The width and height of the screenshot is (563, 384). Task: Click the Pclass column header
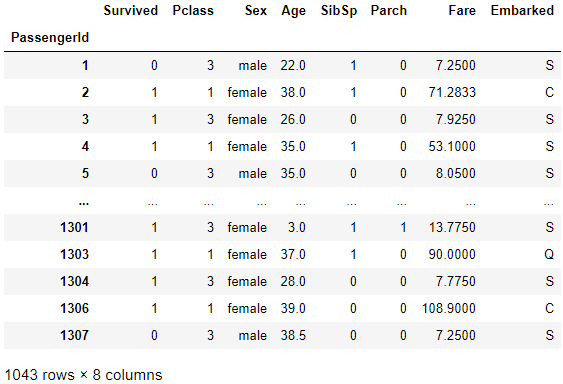tap(193, 10)
